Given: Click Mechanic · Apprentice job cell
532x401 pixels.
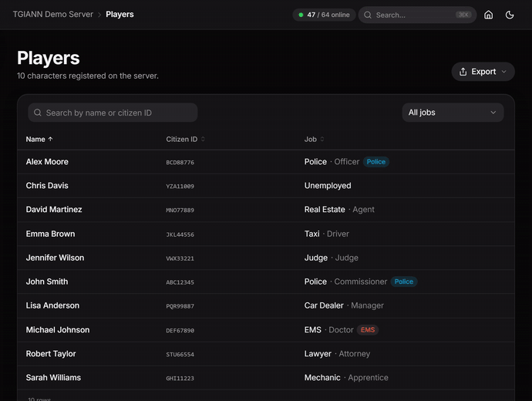Looking at the screenshot, I should tap(346, 378).
